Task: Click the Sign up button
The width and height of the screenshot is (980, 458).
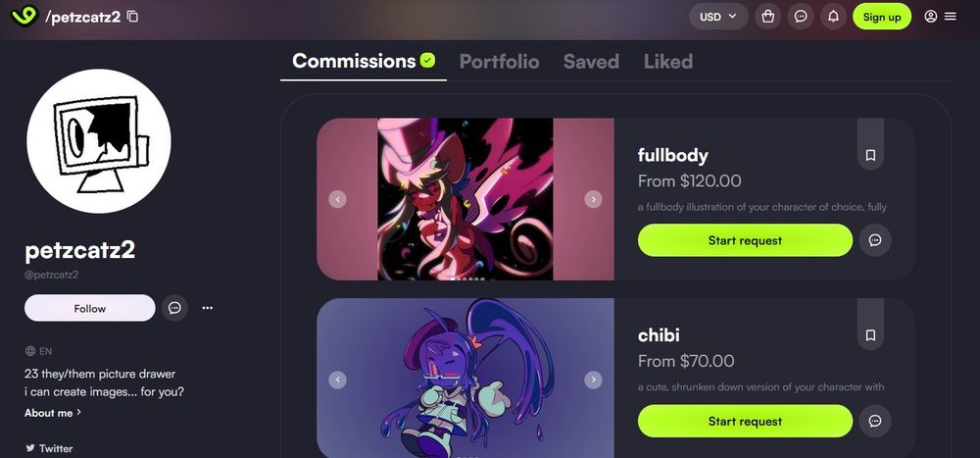Action: click(x=882, y=17)
